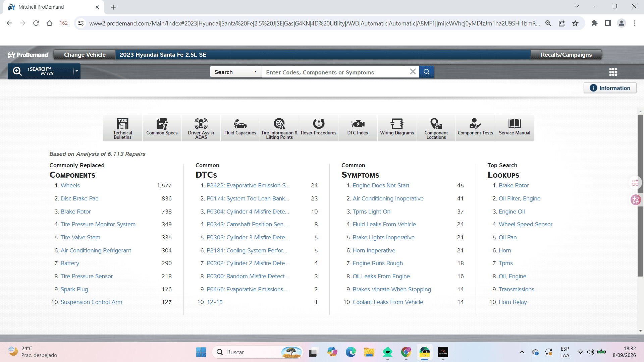644x362 pixels.
Task: Click the ProDemand logo
Action: coord(28,55)
